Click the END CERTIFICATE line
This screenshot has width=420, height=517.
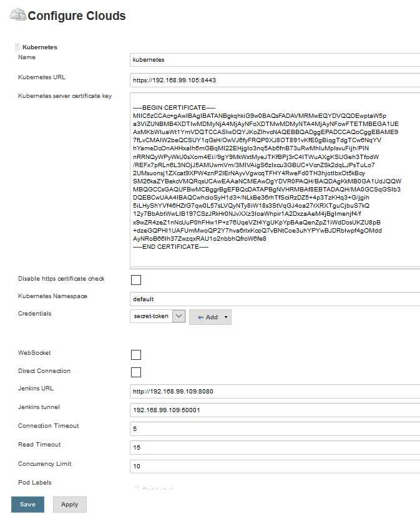170,247
